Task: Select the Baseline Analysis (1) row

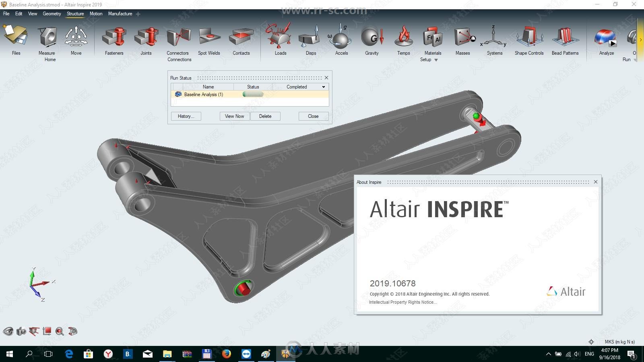Action: tap(250, 95)
